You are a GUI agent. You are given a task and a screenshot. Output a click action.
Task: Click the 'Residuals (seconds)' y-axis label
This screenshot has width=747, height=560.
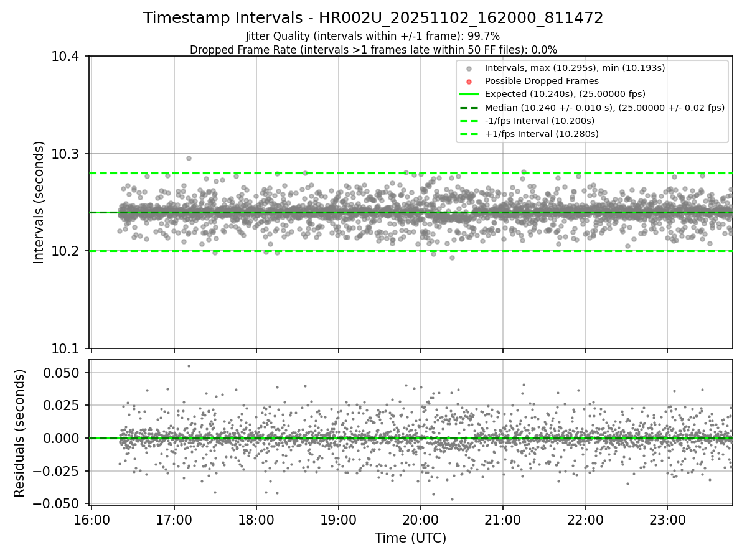[x=19, y=433]
